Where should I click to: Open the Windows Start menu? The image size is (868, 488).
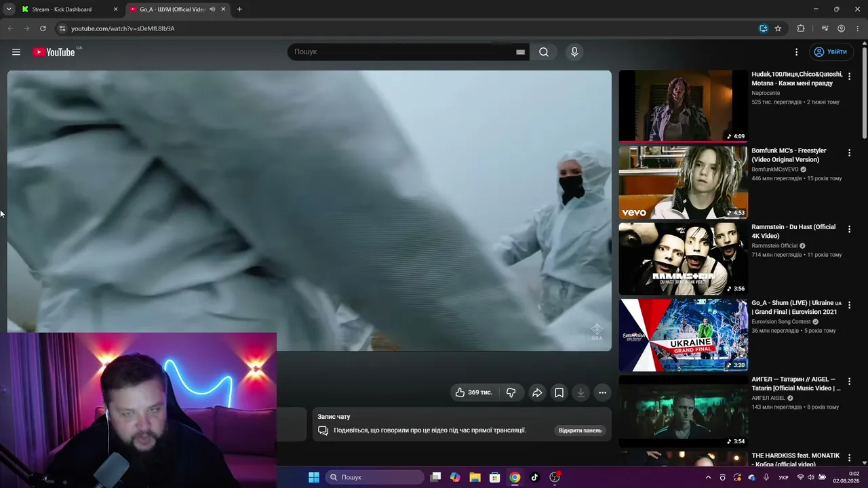(314, 477)
